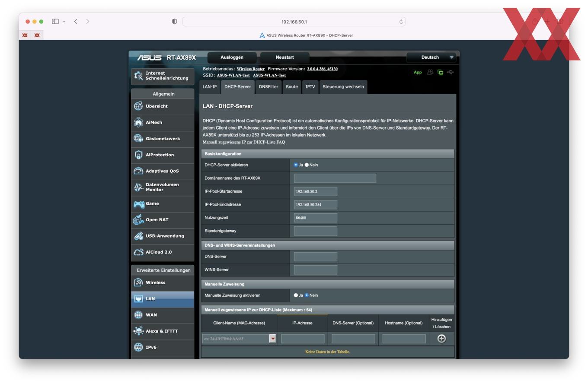588x384 pixels.
Task: Focus IP-Pool-Startadresse field
Action: (x=316, y=191)
